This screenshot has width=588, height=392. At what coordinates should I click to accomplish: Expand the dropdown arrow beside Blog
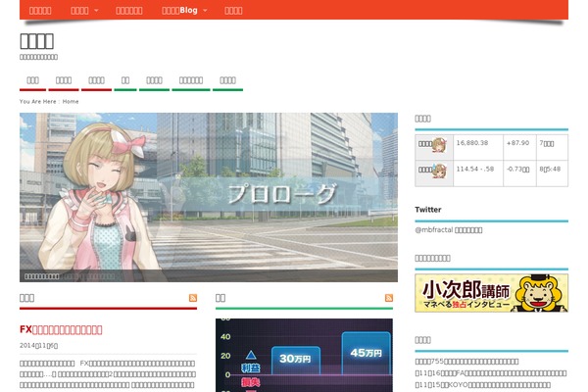click(x=205, y=11)
